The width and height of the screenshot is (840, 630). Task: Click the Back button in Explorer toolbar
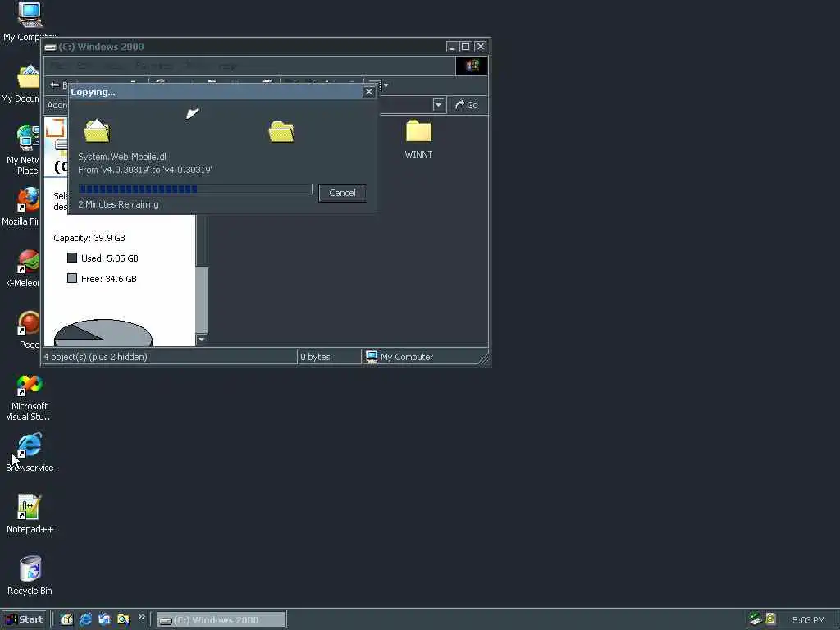[x=59, y=85]
